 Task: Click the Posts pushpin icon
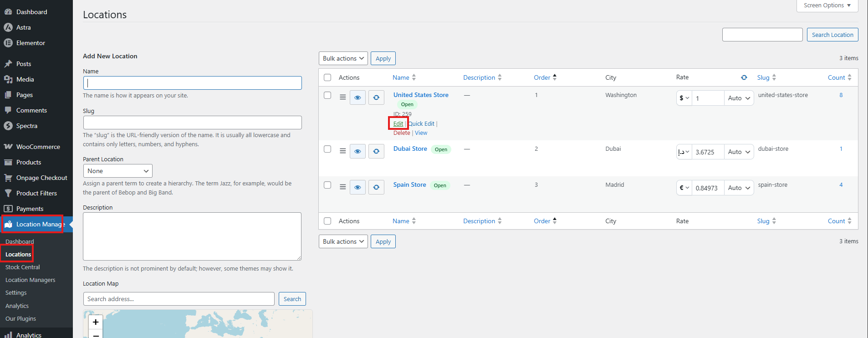[x=8, y=64]
